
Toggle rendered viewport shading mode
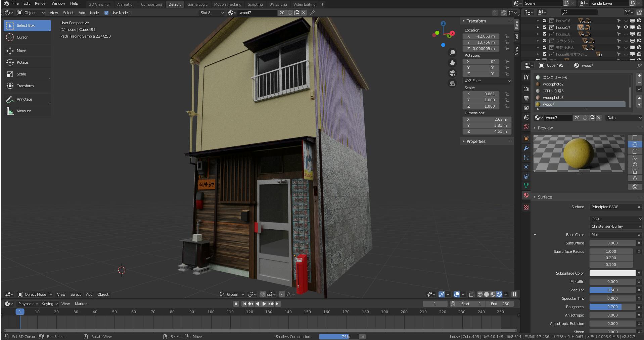click(499, 294)
